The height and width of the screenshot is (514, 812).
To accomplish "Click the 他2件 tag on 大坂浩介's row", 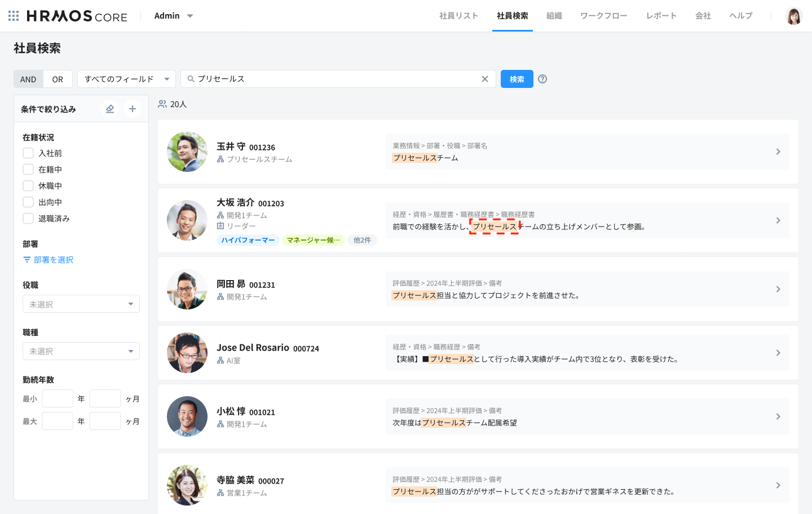I will [362, 240].
